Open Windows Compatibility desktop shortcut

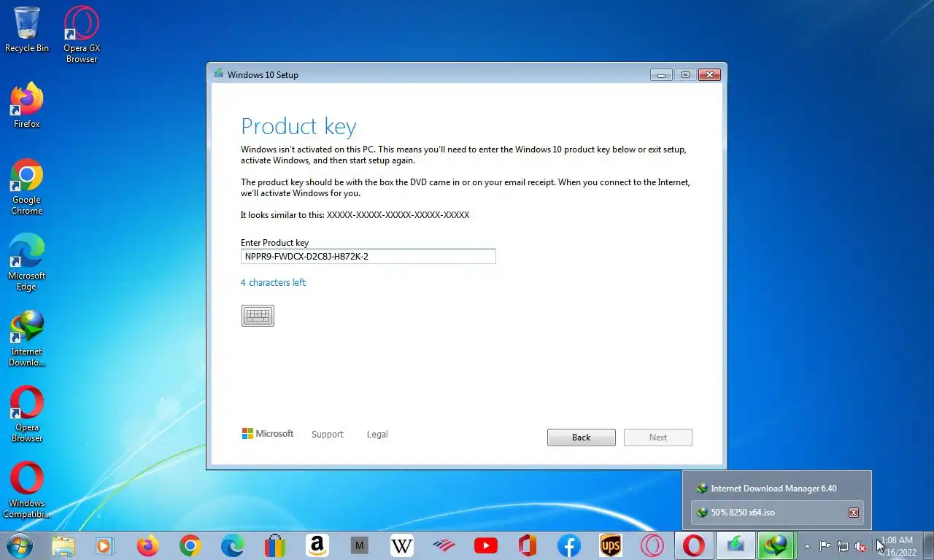tap(27, 490)
